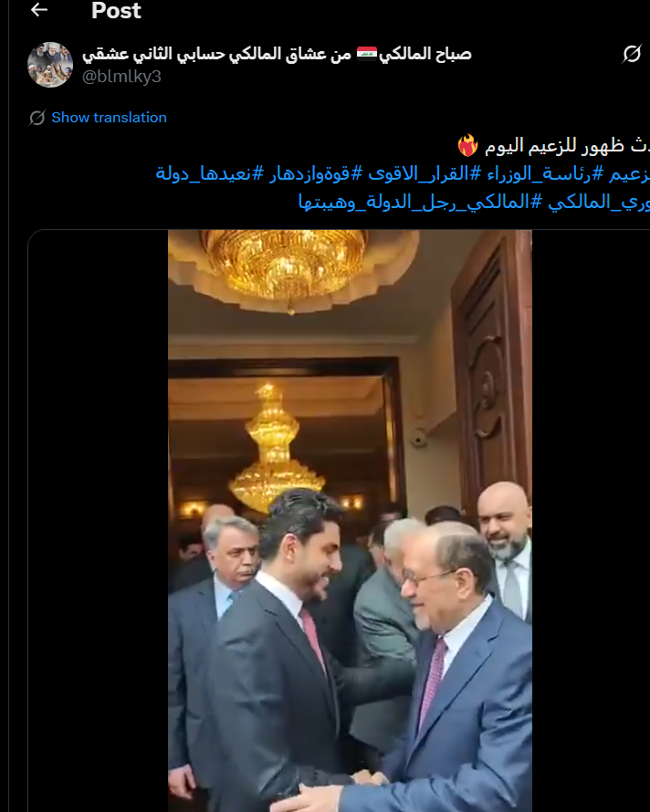Open the author's profile avatar

[x=50, y=65]
